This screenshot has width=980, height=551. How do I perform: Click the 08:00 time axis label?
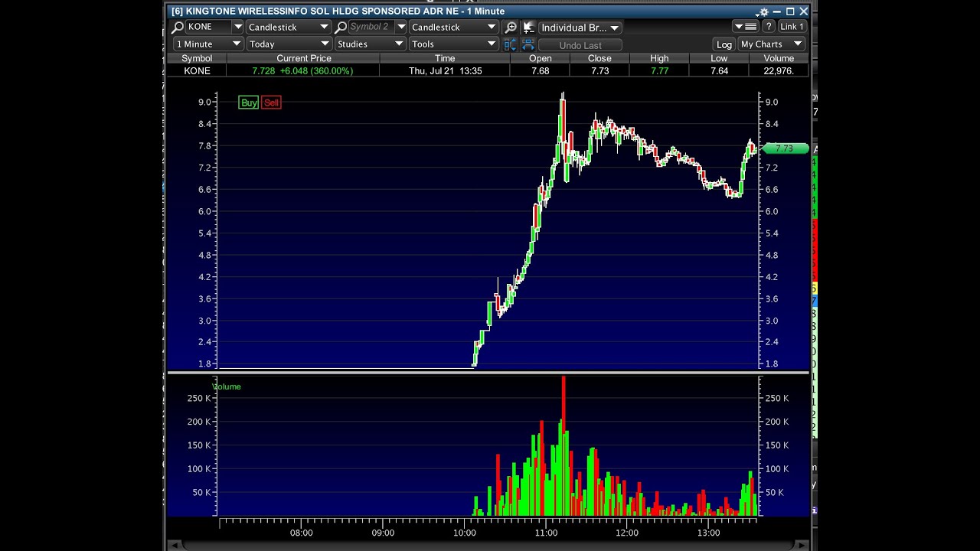(x=302, y=533)
